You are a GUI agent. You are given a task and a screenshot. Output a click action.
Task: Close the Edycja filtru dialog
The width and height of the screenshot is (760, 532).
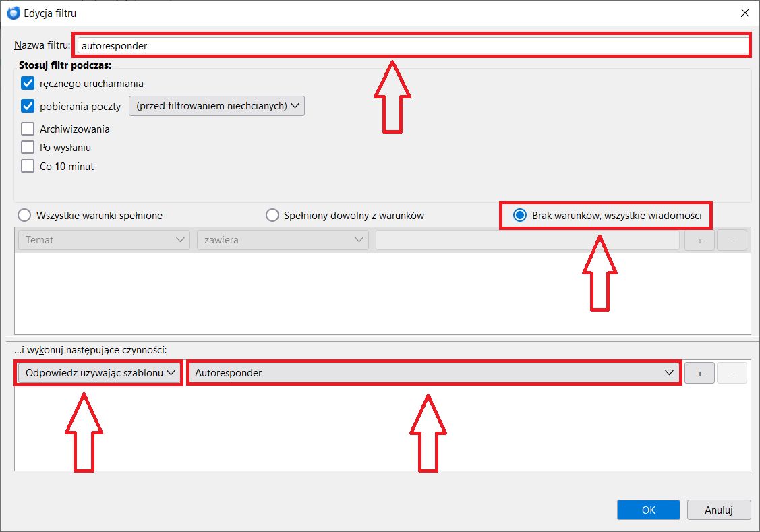tap(745, 13)
